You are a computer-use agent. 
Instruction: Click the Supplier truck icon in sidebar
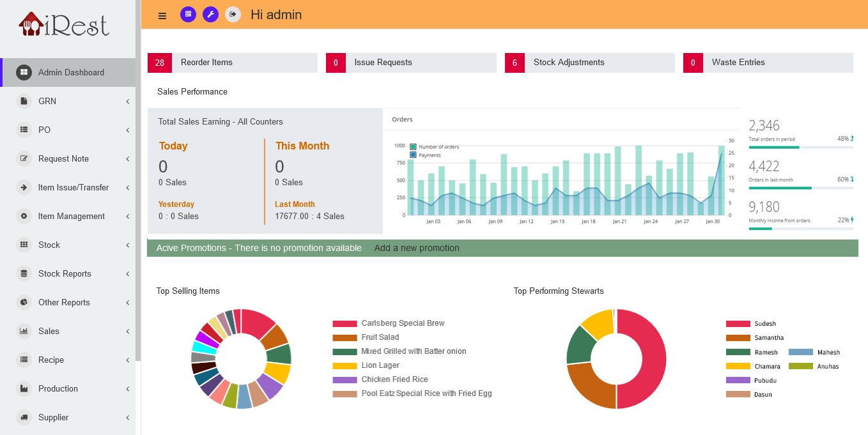[24, 417]
